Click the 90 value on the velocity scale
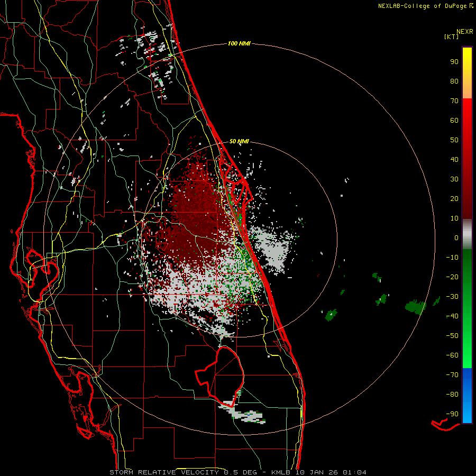 coord(454,62)
